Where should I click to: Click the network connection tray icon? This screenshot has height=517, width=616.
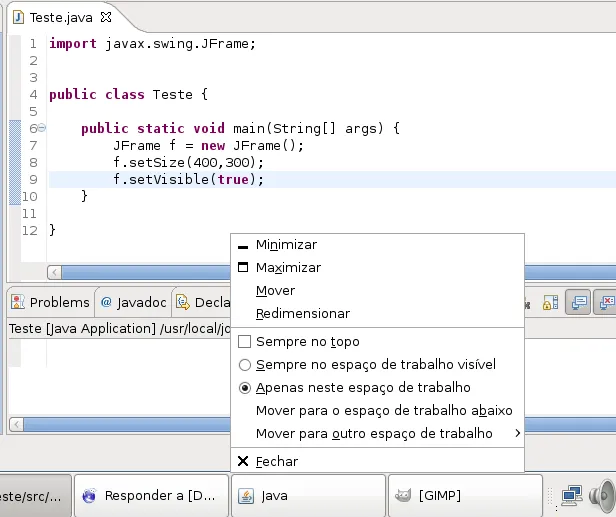click(x=572, y=495)
